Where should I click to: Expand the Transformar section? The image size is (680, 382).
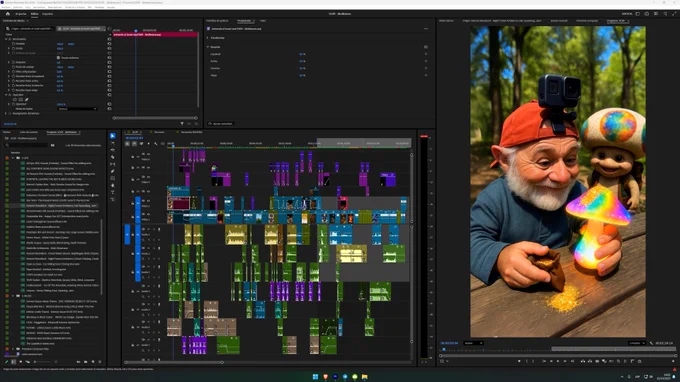pyautogui.click(x=208, y=38)
